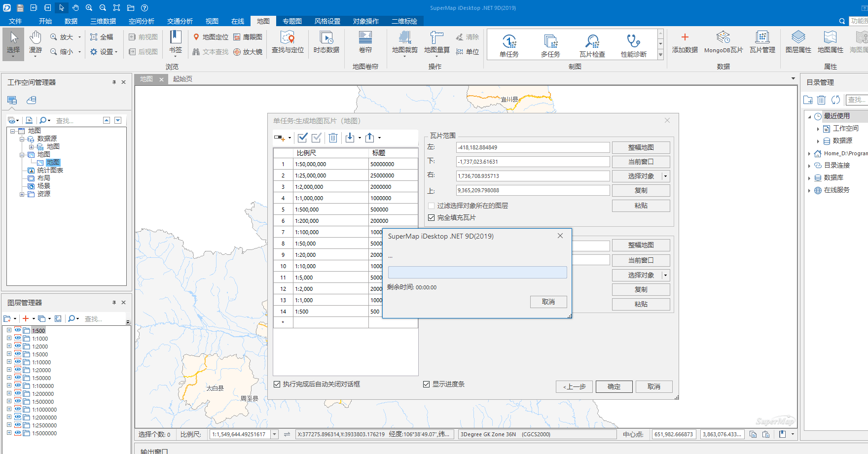868x454 pixels.
Task: Open 地图属性 map properties
Action: [x=830, y=43]
